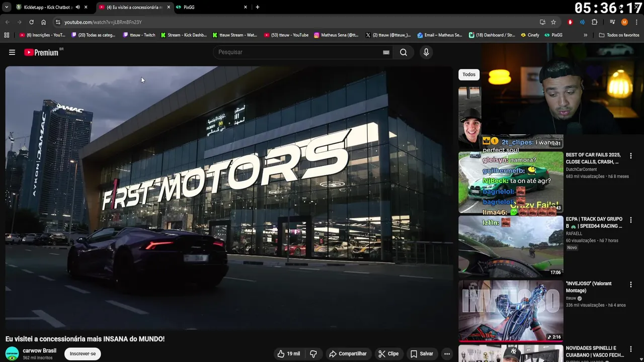644x362 pixels.
Task: Open a new tab with plus button
Action: click(x=258, y=7)
